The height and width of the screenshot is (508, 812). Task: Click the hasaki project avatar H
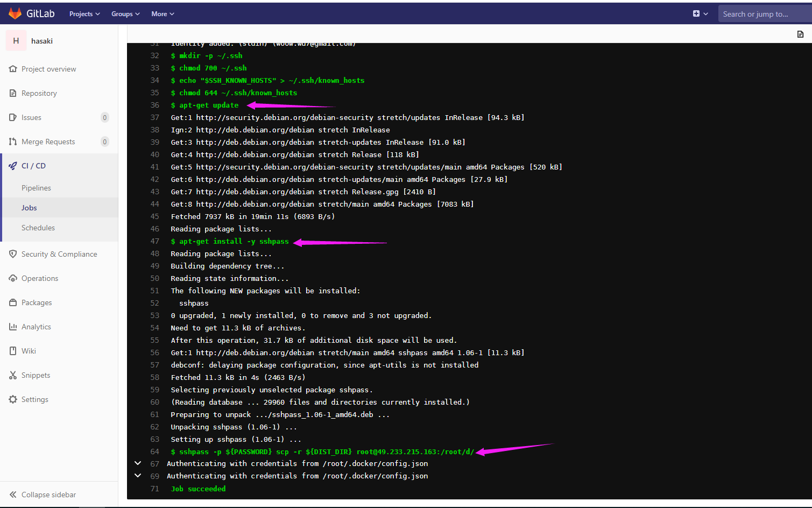tap(16, 41)
